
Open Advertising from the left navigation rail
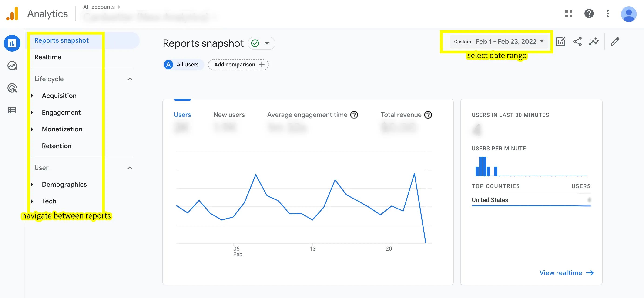click(12, 88)
